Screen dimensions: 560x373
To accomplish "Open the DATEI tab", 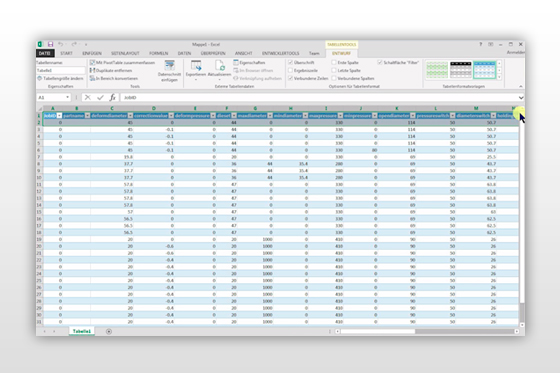I will pos(45,53).
